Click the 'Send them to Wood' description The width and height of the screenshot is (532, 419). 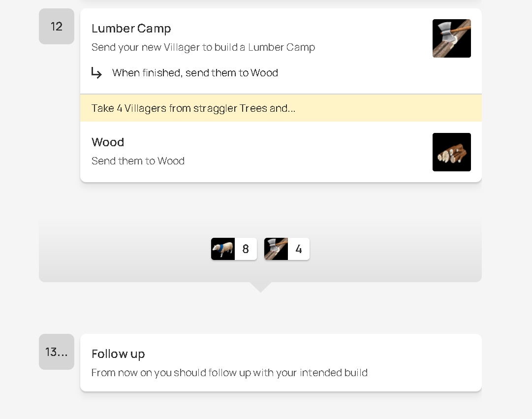tap(138, 161)
